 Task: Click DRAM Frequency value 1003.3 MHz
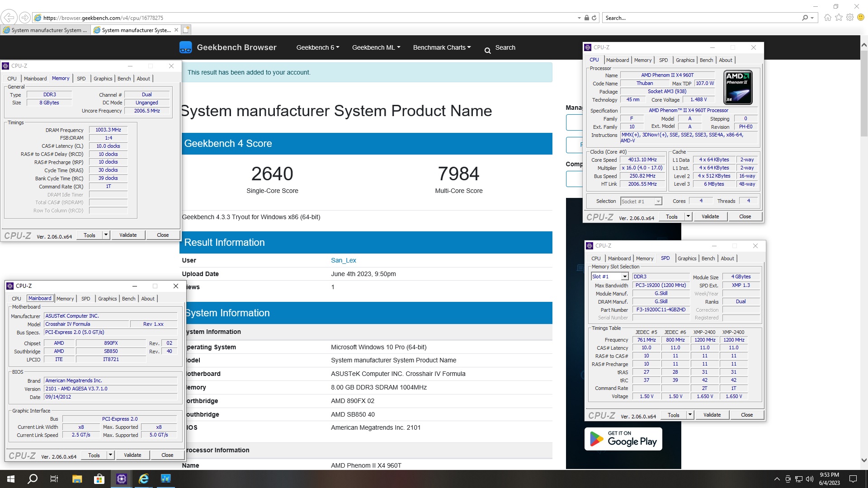[108, 130]
